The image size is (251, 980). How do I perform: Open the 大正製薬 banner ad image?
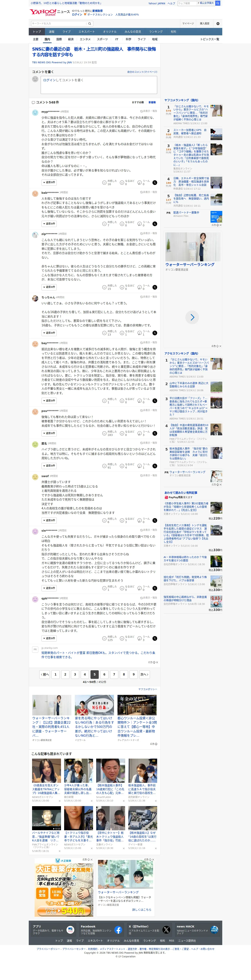64,887
